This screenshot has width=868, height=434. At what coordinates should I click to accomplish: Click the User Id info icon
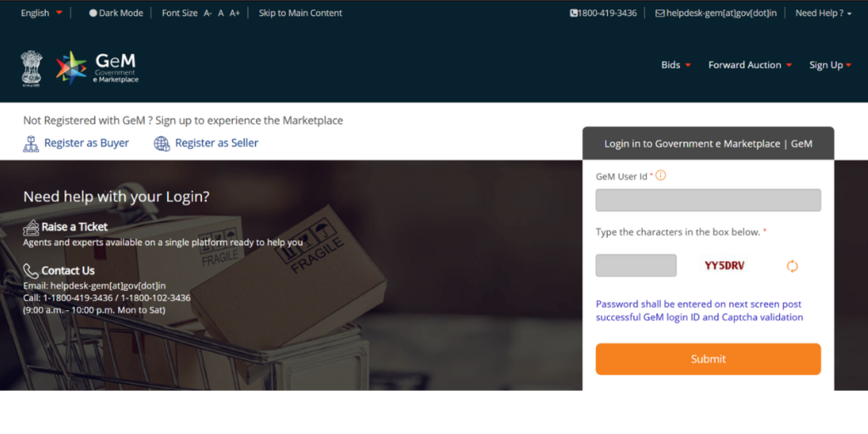click(661, 175)
